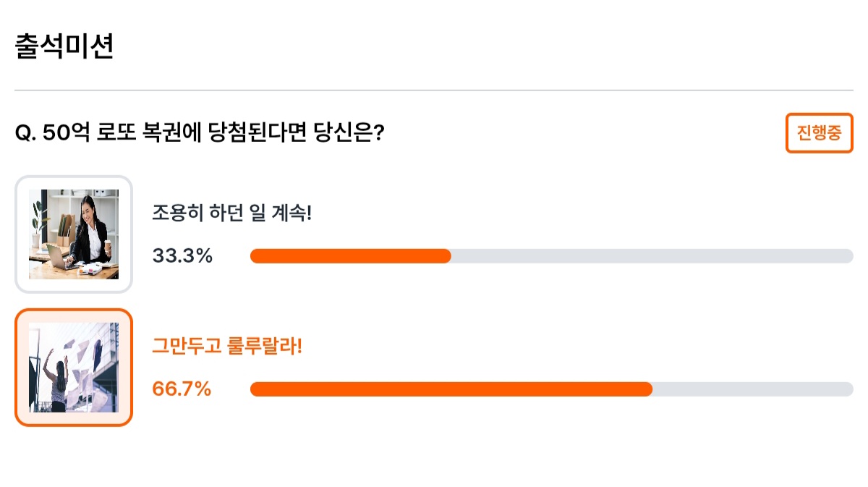Click the right end of 66.7% orange fill
The height and width of the screenshot is (487, 868).
(x=647, y=389)
